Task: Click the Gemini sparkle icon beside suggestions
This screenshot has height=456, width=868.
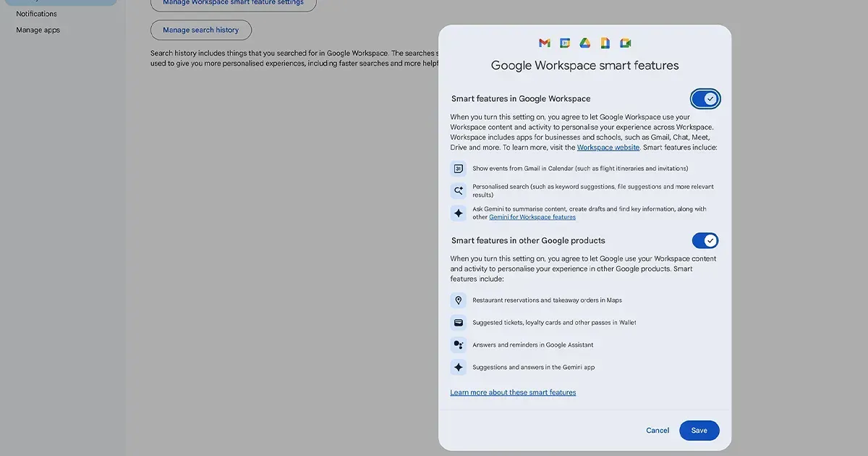Action: click(x=458, y=367)
